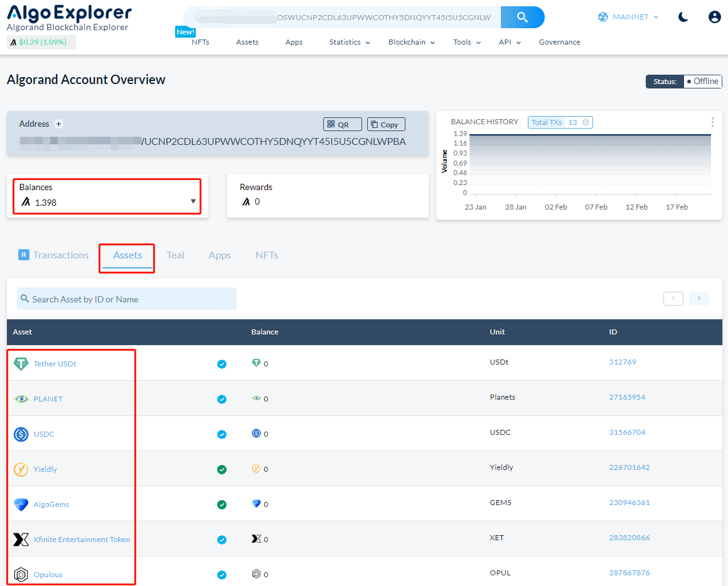Image resolution: width=728 pixels, height=586 pixels.
Task: Click the AlgoGems diamond icon
Action: click(21, 504)
